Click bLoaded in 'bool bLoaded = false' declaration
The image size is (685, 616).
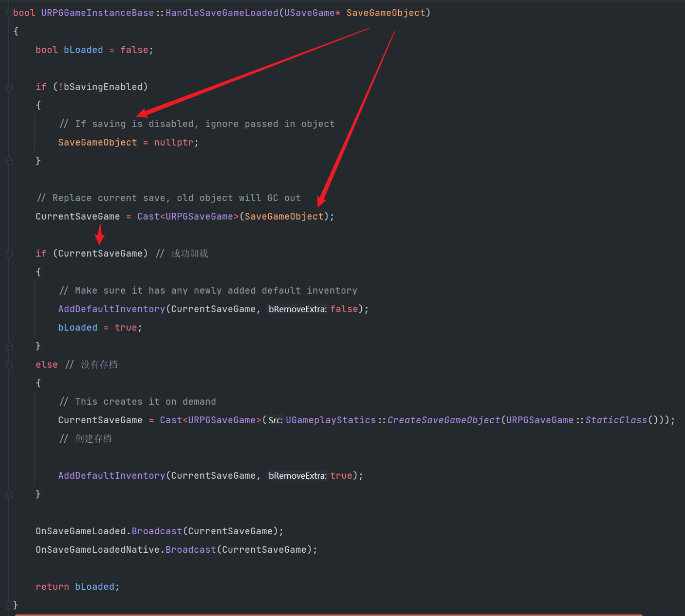(x=83, y=50)
